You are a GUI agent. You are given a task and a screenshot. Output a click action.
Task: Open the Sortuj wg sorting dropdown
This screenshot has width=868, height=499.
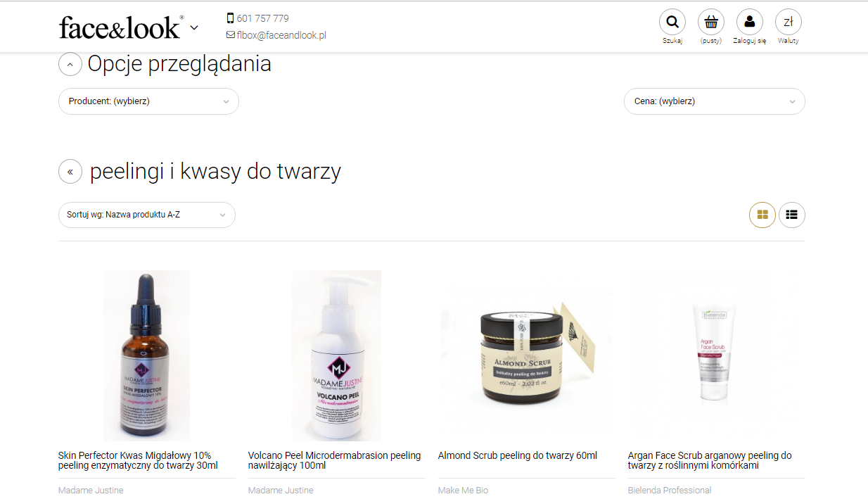147,215
